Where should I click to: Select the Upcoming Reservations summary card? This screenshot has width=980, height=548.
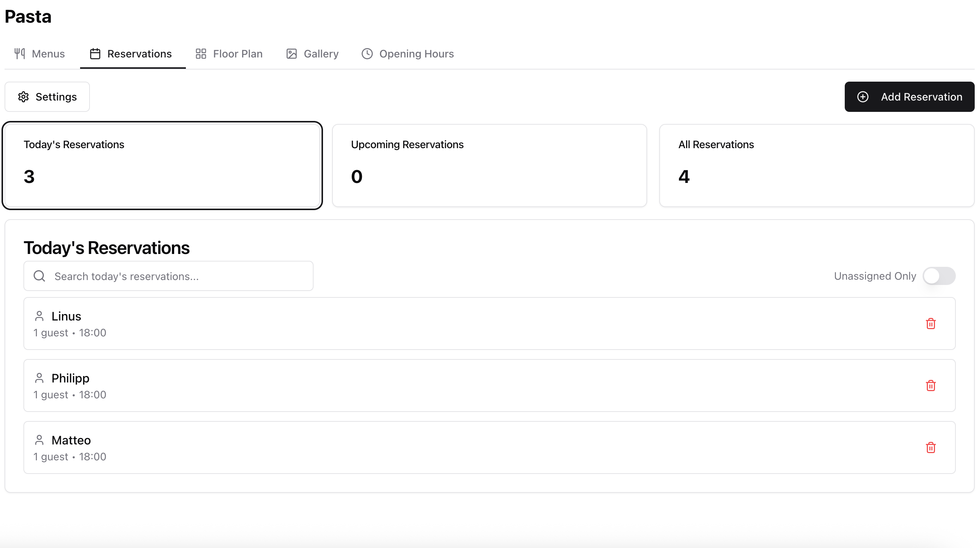click(489, 166)
